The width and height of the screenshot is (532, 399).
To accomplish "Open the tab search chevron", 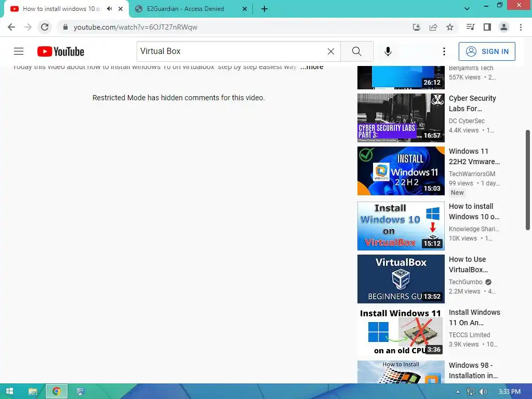I will tap(467, 9).
